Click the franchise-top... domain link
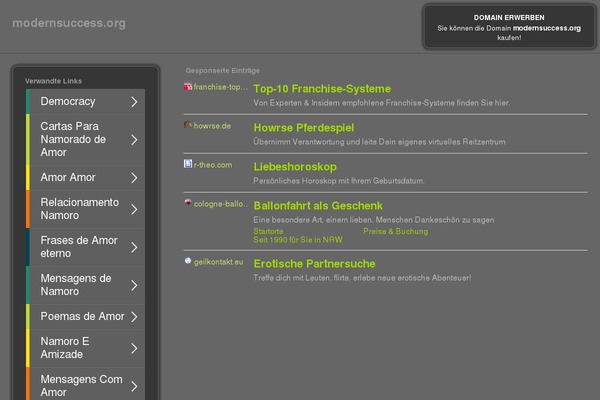600x400 pixels. pos(220,87)
